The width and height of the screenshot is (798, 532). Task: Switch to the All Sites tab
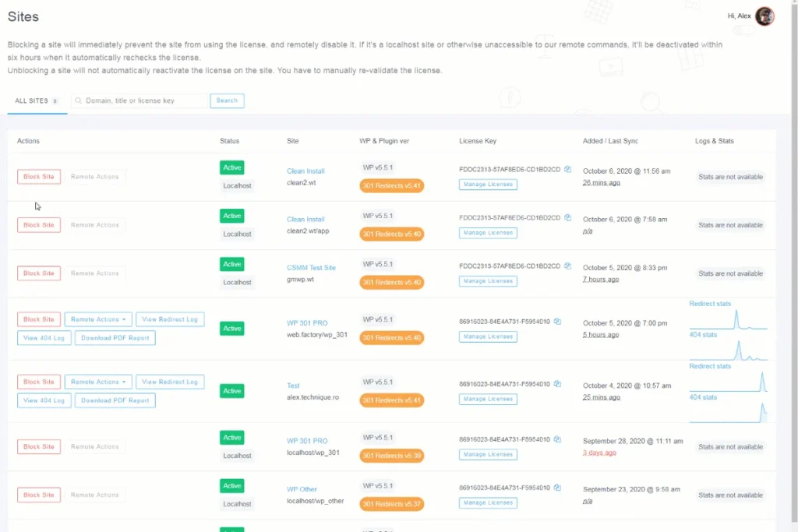tap(31, 101)
